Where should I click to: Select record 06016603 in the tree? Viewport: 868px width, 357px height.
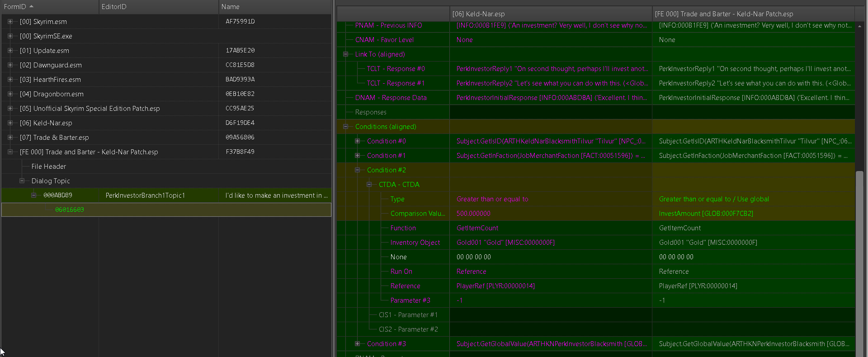[70, 210]
